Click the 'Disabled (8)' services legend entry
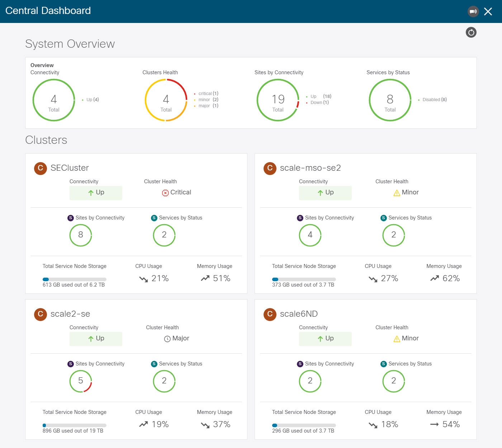The width and height of the screenshot is (502, 448). 432,100
